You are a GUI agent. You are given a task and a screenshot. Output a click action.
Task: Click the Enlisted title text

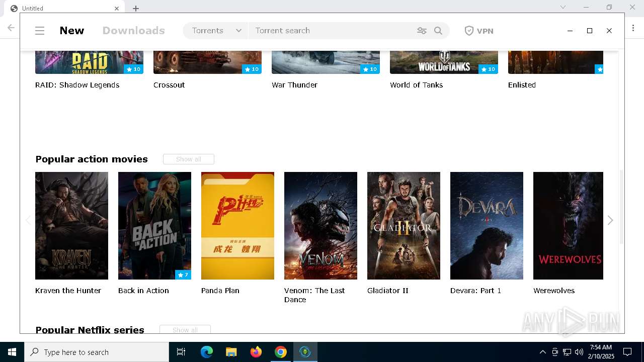pos(522,85)
